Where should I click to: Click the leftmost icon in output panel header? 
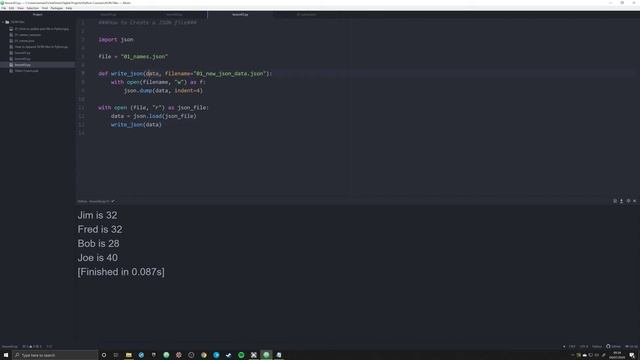pyautogui.click(x=615, y=201)
